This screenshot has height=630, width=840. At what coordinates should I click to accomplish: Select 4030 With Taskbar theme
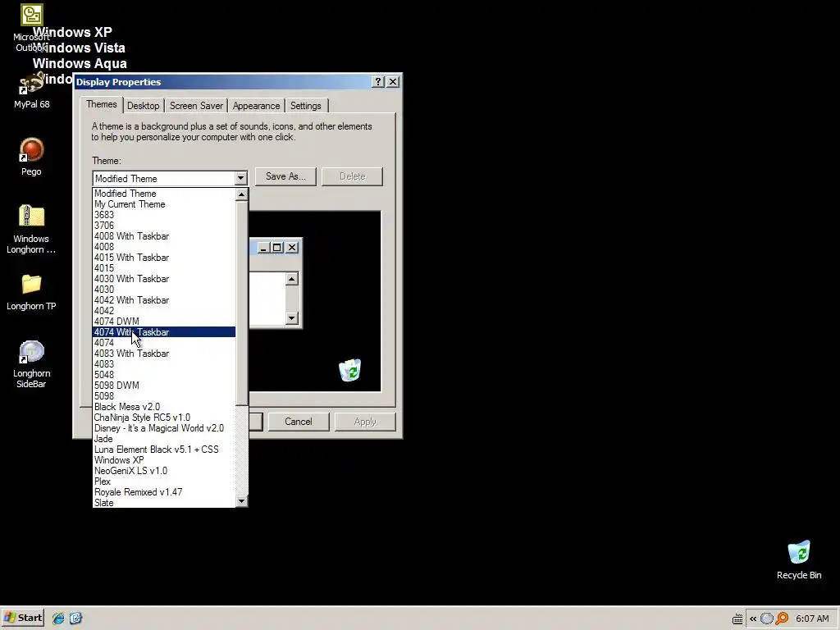tap(164, 279)
